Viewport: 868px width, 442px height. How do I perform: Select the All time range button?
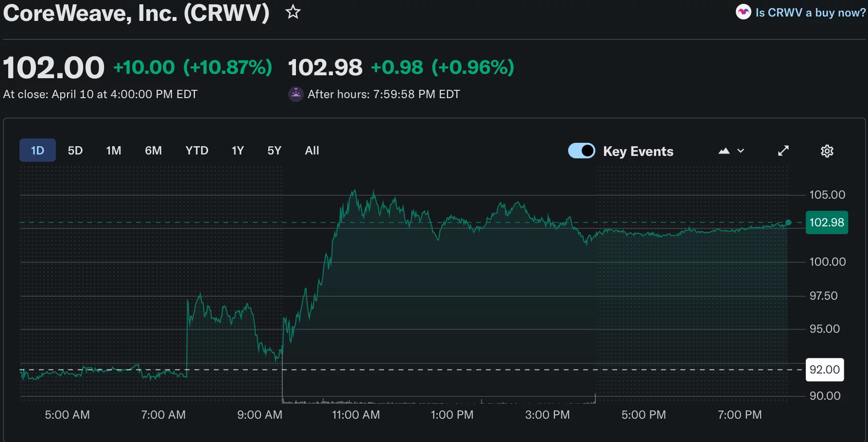[x=312, y=151]
